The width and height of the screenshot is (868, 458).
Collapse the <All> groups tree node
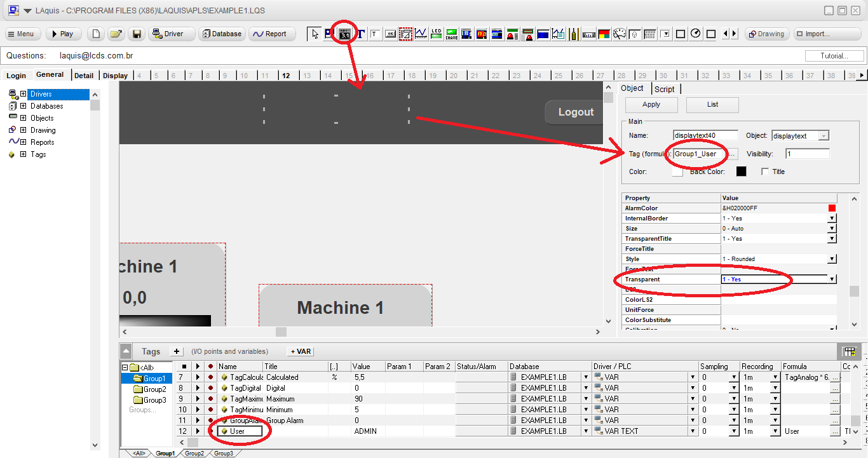coord(125,368)
